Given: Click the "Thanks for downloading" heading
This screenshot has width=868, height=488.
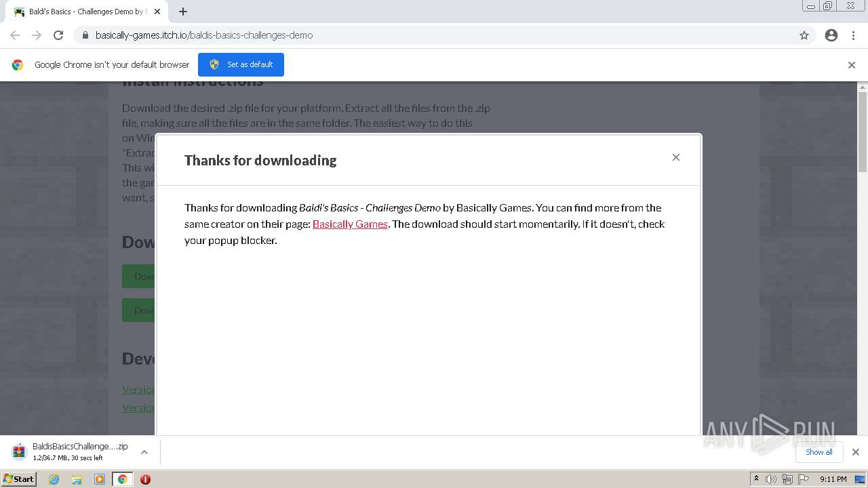Looking at the screenshot, I should [x=260, y=160].
